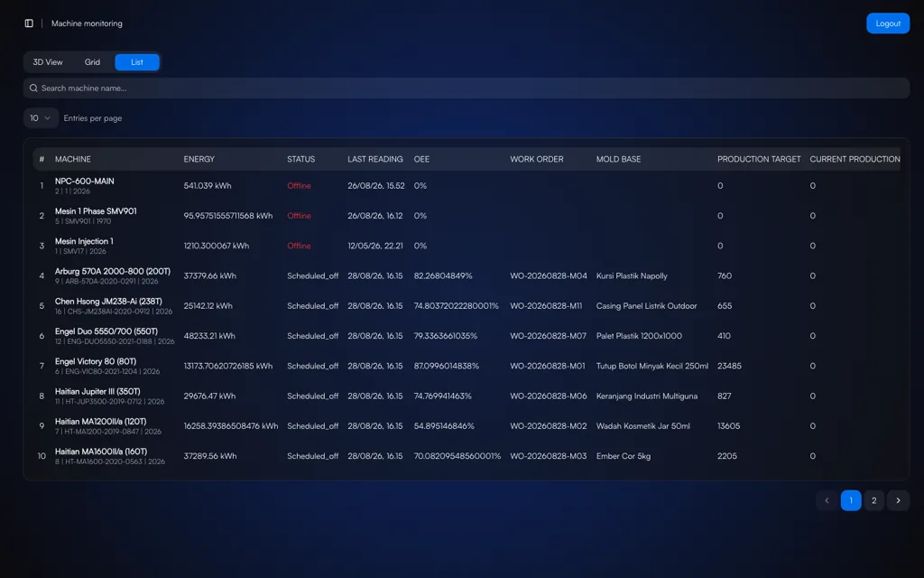
Task: Click mold base Wadah Kosmetik Jar 50ml
Action: click(x=642, y=426)
